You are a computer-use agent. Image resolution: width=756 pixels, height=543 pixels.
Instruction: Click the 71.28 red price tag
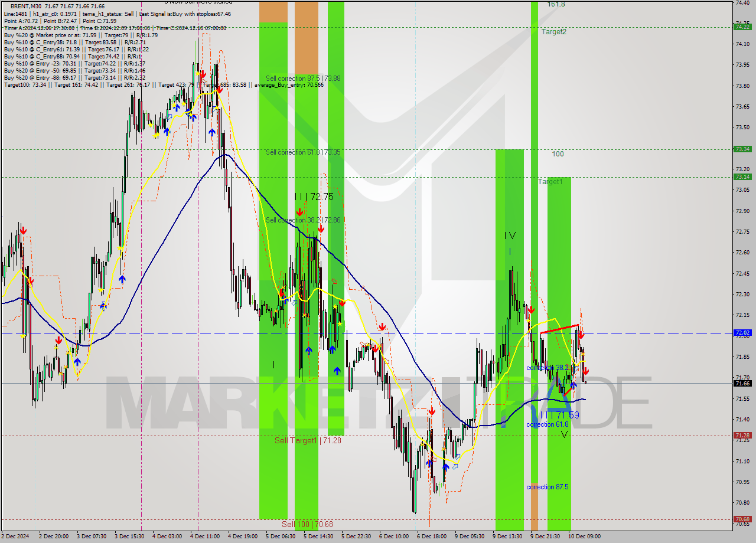point(742,436)
